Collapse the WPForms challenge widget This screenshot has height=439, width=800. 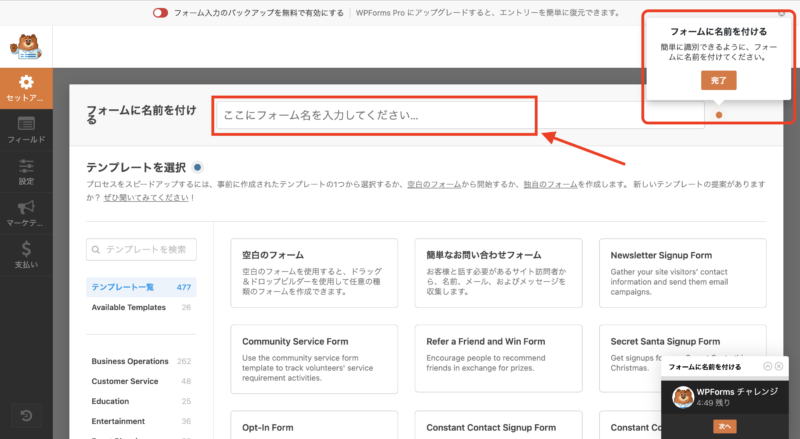click(767, 366)
